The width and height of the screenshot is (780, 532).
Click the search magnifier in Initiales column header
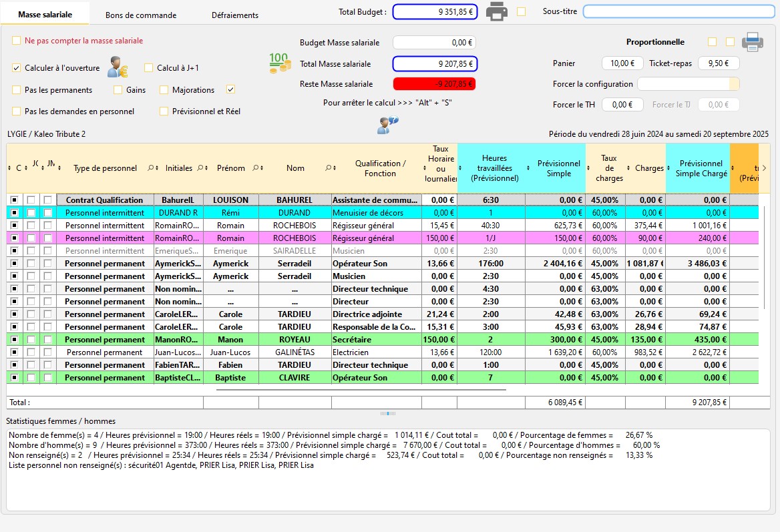(200, 168)
